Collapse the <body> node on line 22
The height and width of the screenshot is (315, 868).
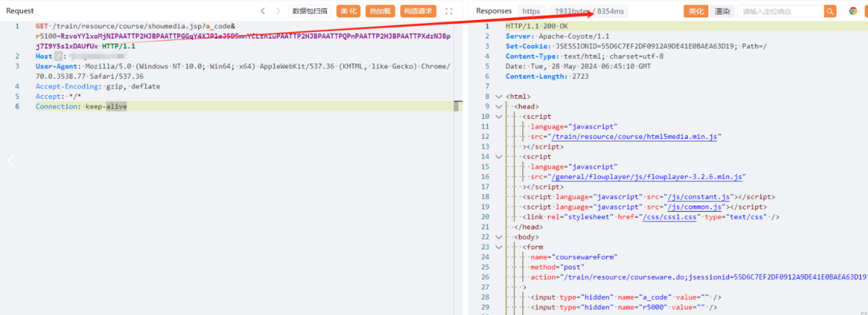coord(499,237)
